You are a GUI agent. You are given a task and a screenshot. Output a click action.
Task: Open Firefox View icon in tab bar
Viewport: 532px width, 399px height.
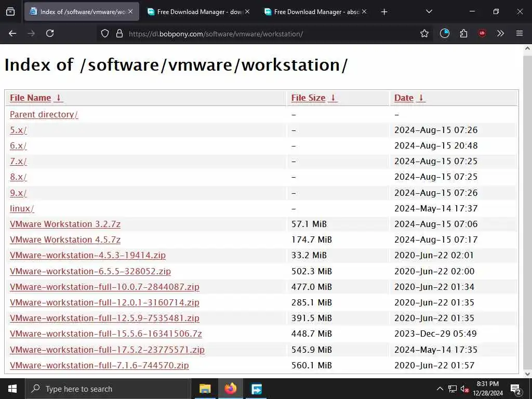(10, 12)
